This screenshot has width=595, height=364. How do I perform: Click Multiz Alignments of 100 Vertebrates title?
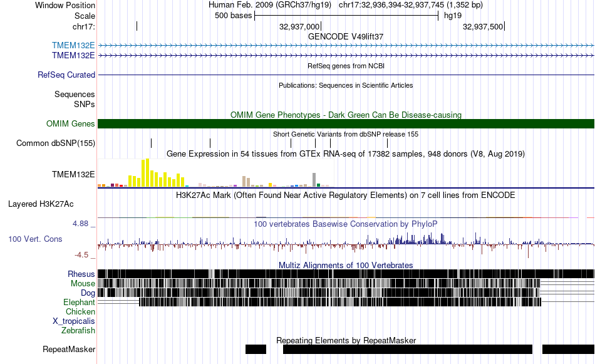[346, 265]
